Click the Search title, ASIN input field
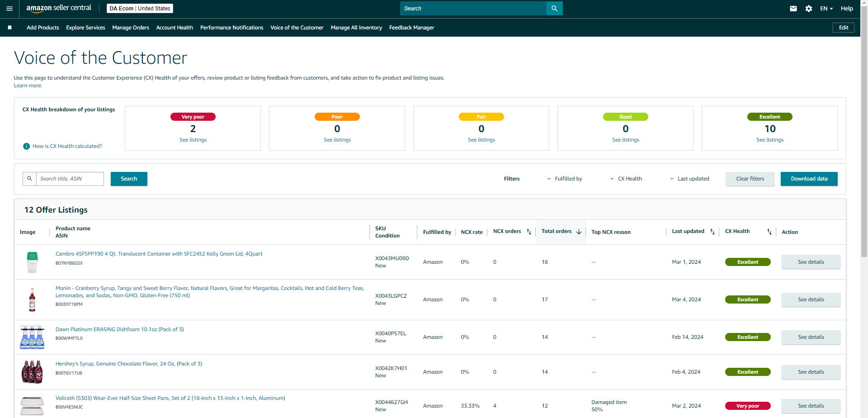 (70, 179)
